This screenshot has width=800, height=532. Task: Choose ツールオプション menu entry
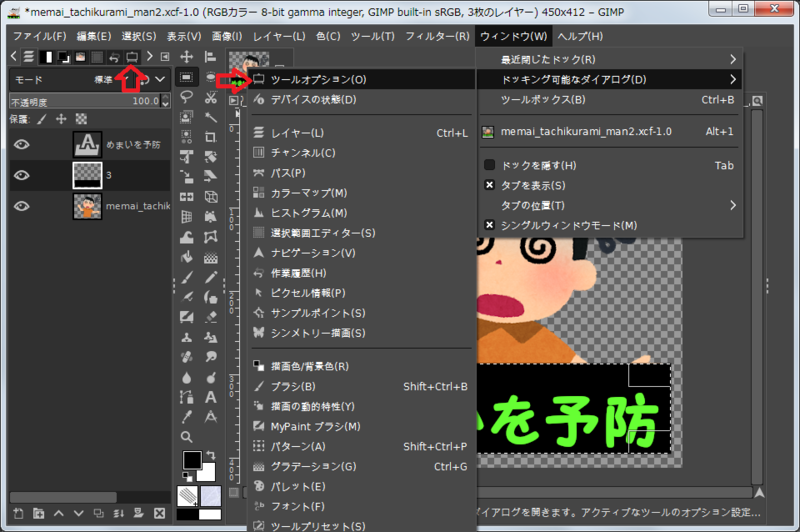click(x=362, y=79)
